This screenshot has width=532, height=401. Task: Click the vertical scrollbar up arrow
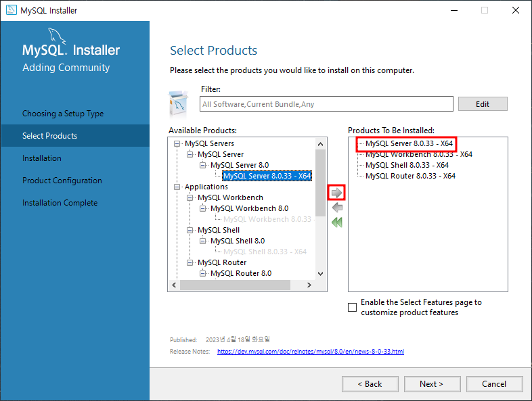coord(320,144)
